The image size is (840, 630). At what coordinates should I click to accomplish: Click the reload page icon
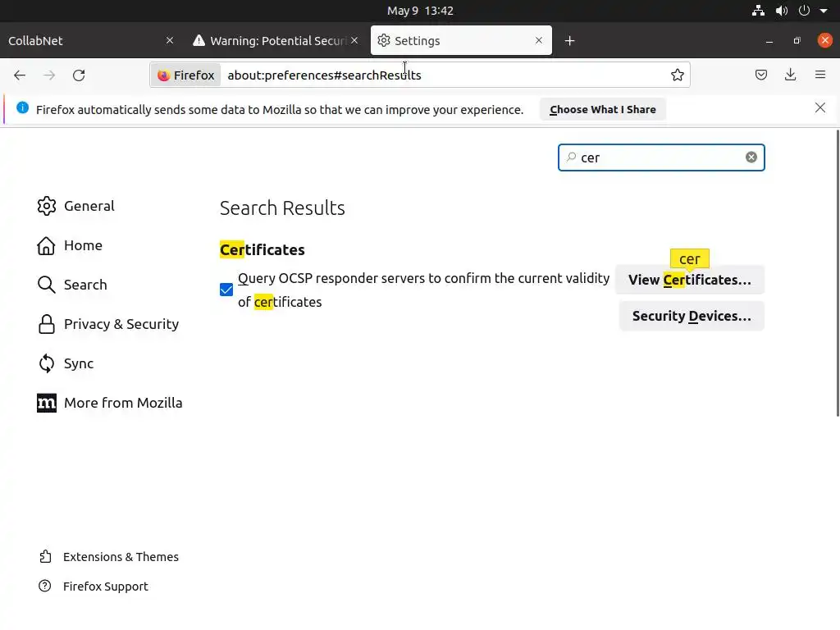tap(79, 75)
